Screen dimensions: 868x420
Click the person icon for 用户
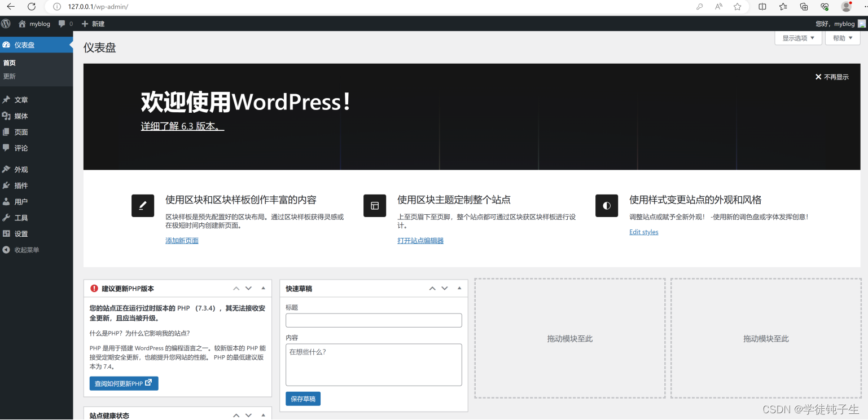click(x=6, y=201)
